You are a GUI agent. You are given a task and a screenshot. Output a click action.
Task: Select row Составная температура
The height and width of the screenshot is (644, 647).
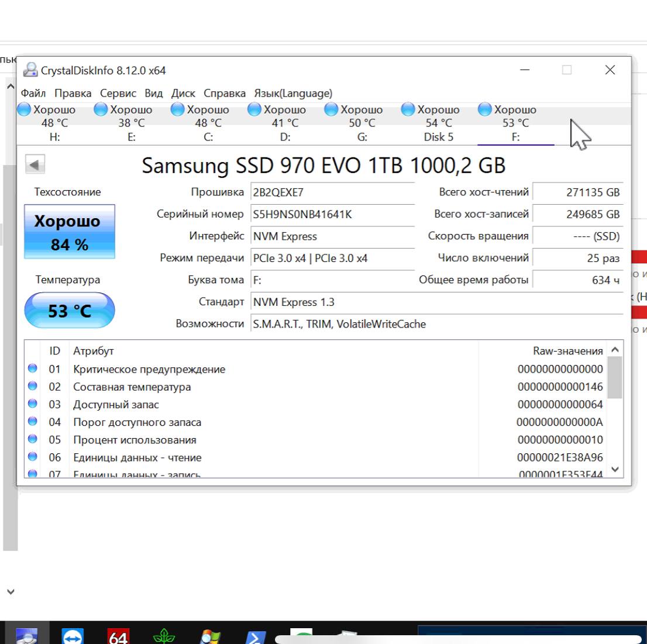click(316, 387)
